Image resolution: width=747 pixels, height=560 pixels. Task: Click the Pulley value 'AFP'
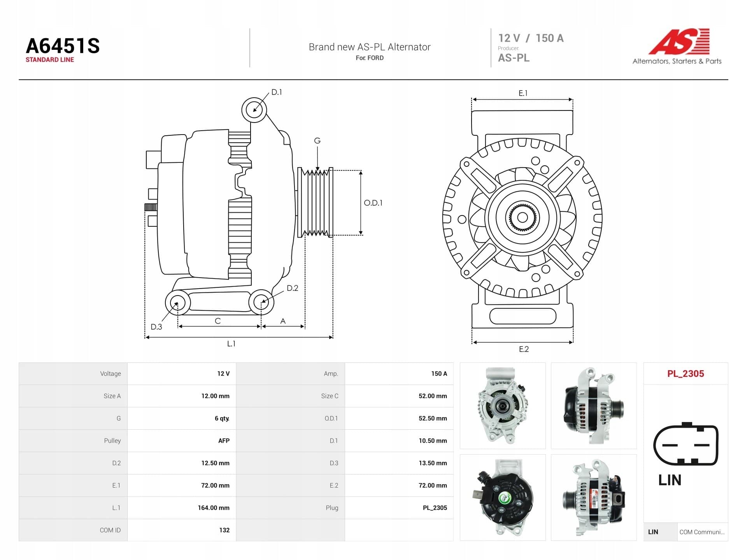tap(224, 441)
